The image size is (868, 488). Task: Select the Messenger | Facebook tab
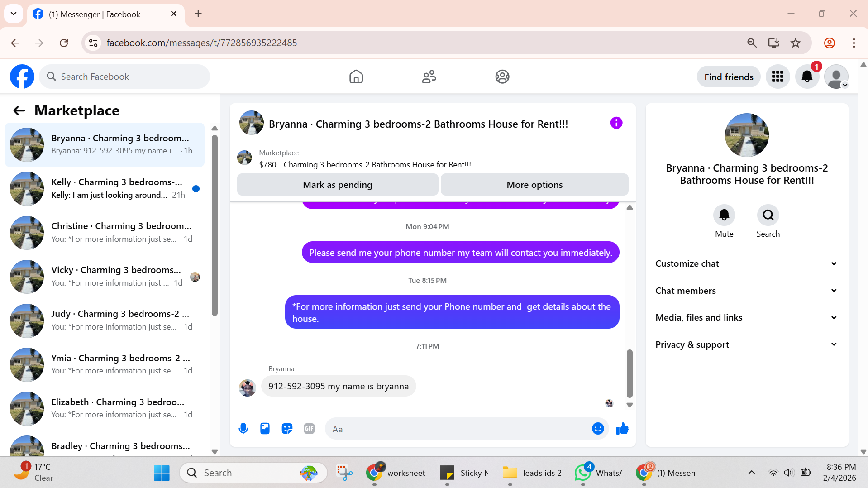click(106, 14)
